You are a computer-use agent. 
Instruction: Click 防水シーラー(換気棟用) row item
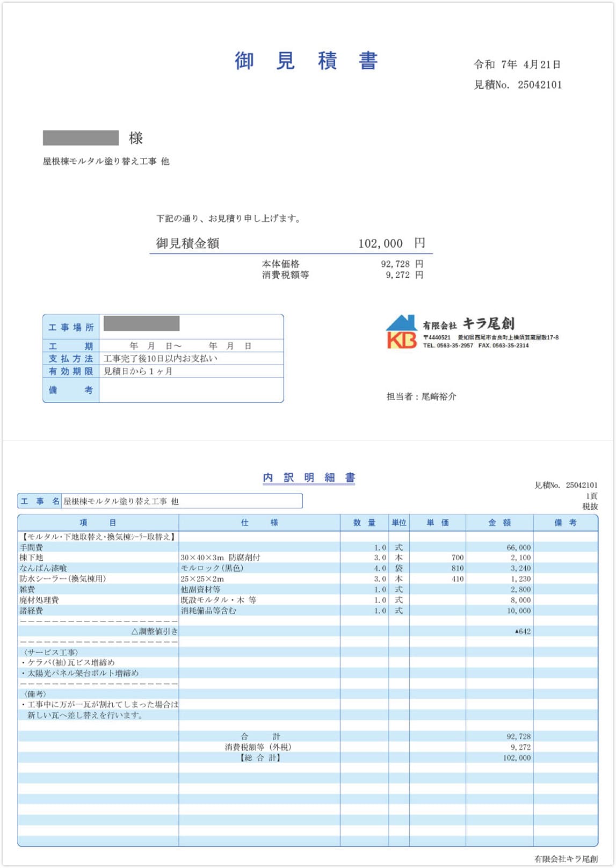(63, 579)
